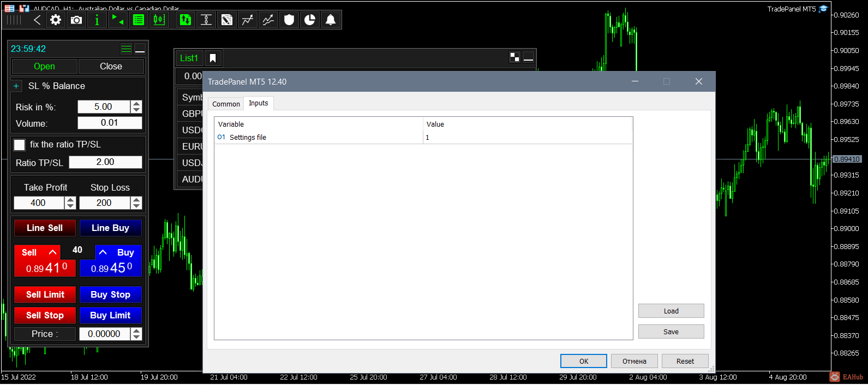Image resolution: width=868 pixels, height=385 pixels.
Task: Click the Save button in dialog
Action: 671,331
